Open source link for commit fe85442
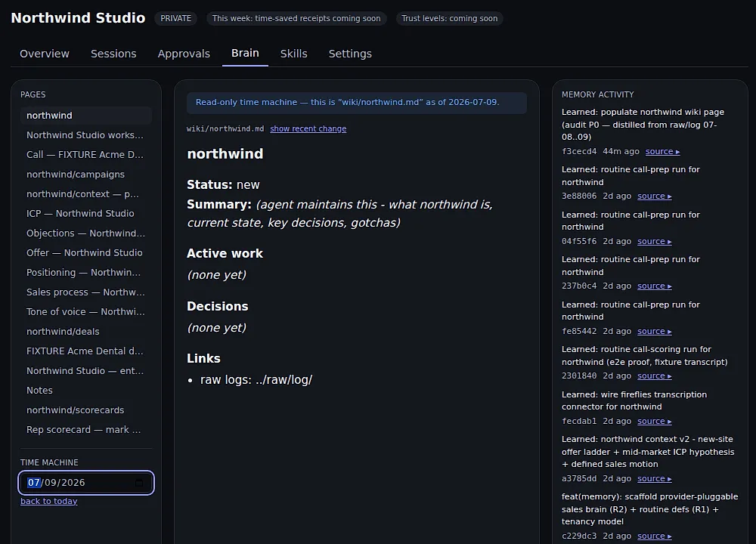756x544 pixels. (x=654, y=331)
